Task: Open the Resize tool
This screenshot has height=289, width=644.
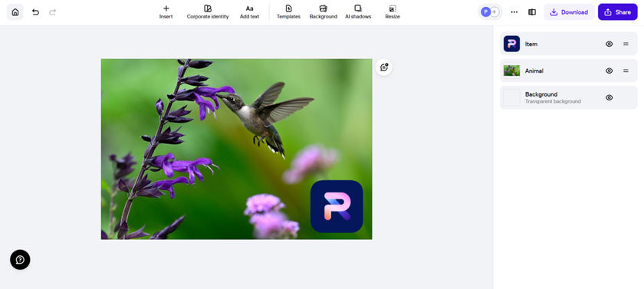Action: 393,12
